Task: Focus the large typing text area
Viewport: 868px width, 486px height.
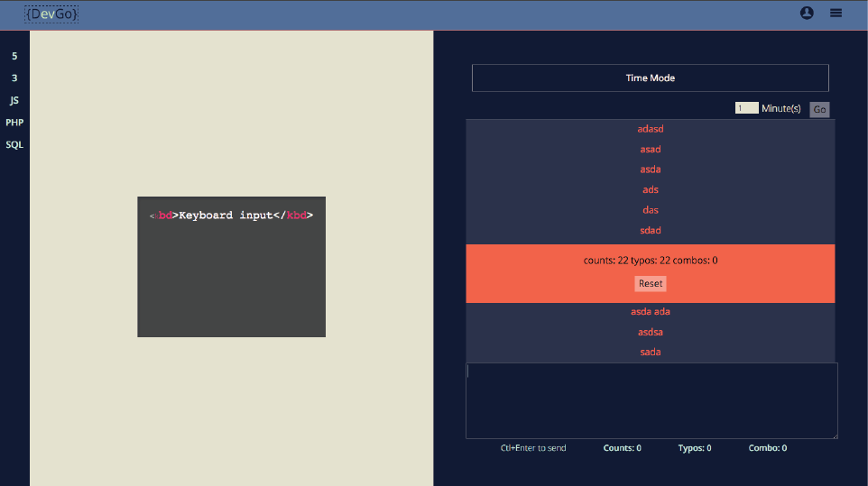Action: tap(651, 400)
